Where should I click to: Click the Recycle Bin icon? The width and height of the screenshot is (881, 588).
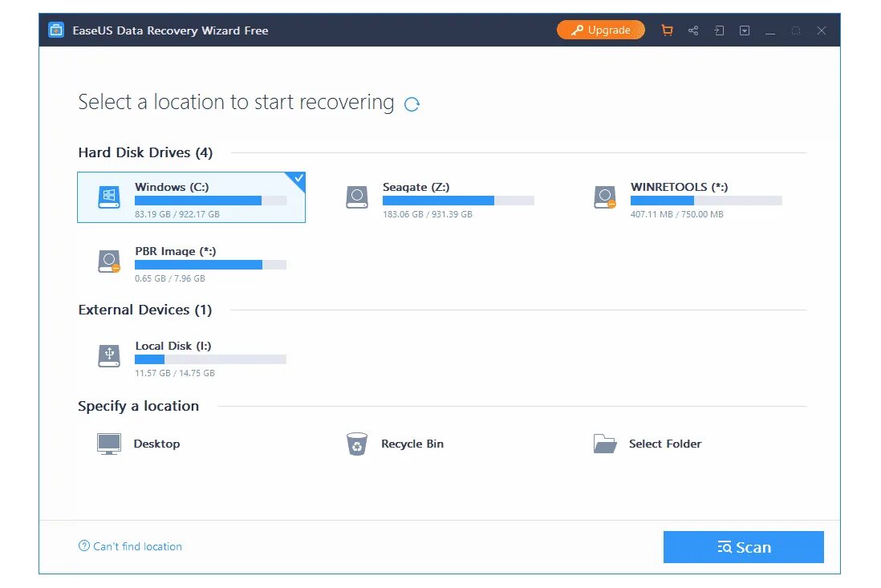[x=357, y=444]
